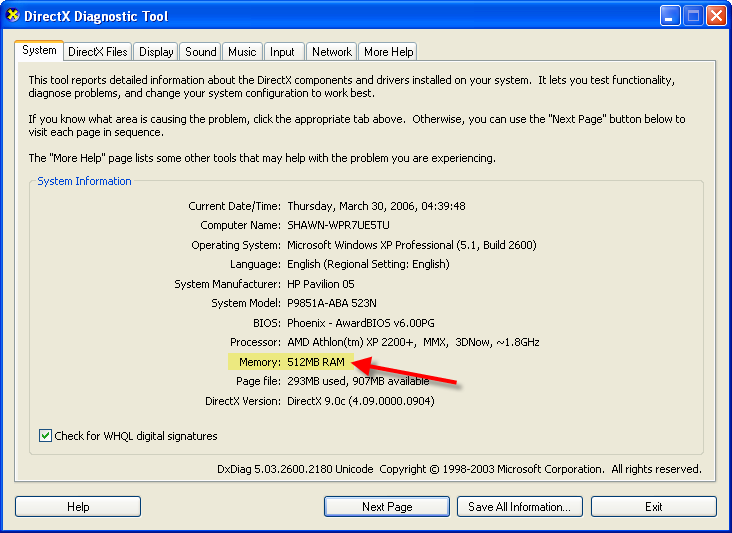The image size is (732, 533).
Task: Click Save All Information button
Action: pos(520,506)
